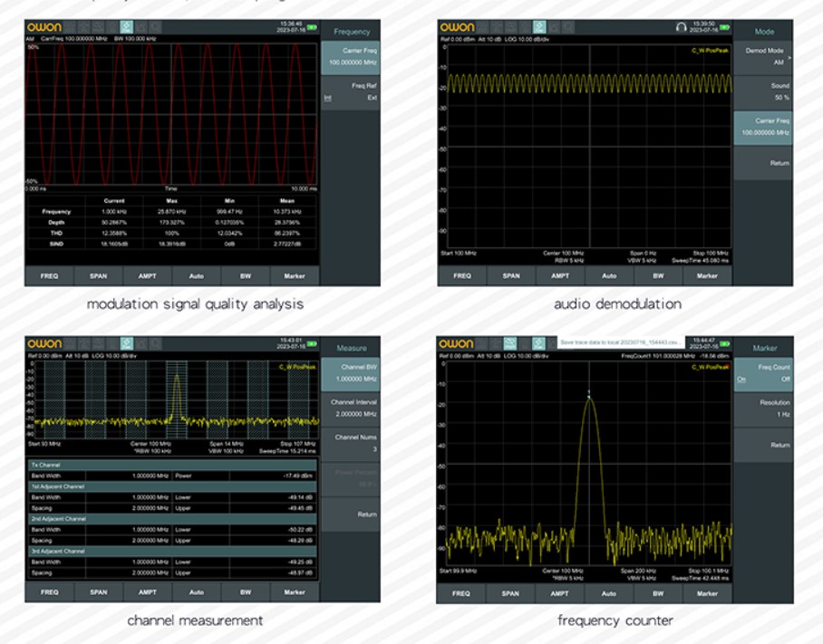The width and height of the screenshot is (823, 644).
Task: Click OWON logo on modulation signal quality screen
Action: [x=44, y=27]
